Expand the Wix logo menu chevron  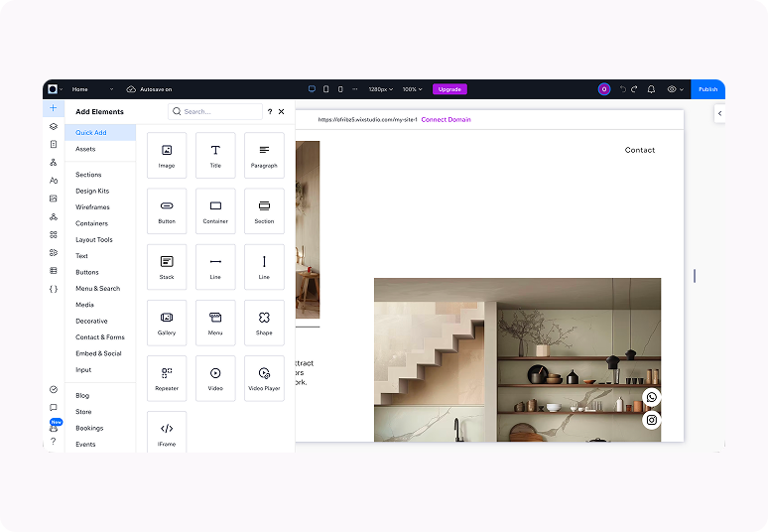click(61, 89)
